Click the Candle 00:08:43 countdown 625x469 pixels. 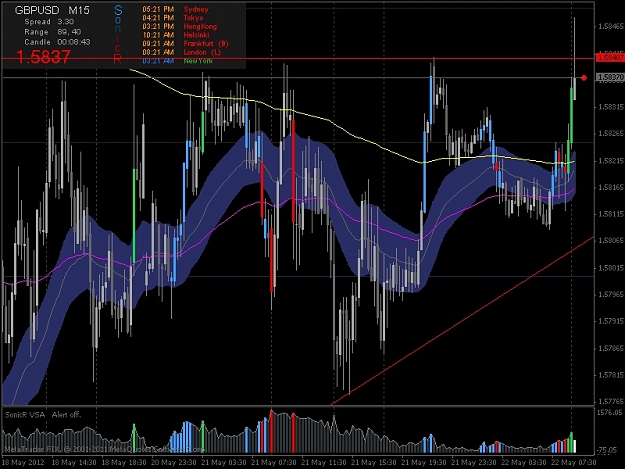pos(57,42)
